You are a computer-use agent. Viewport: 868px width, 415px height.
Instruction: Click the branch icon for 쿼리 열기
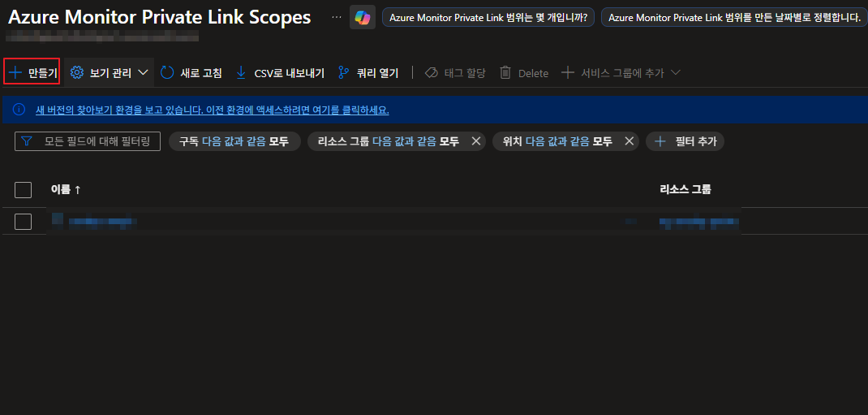tap(344, 72)
